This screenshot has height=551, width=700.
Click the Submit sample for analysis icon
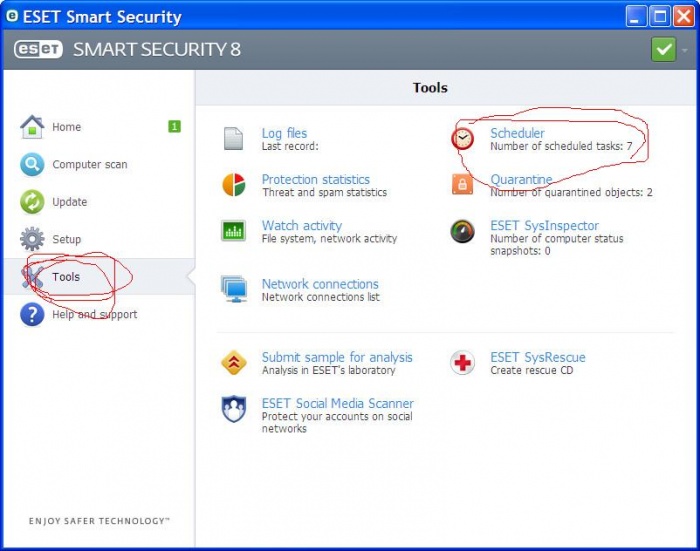point(233,363)
